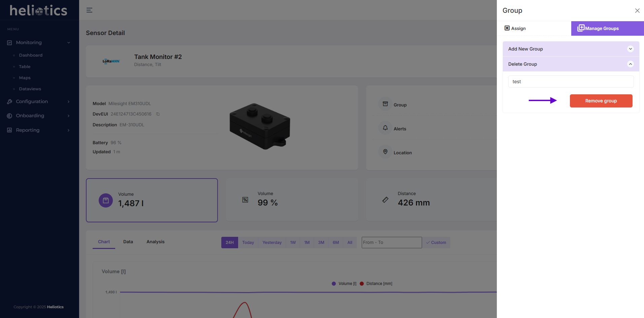Viewport: 644px width, 318px height.
Task: Click the Reporting icon in sidebar
Action: click(9, 130)
